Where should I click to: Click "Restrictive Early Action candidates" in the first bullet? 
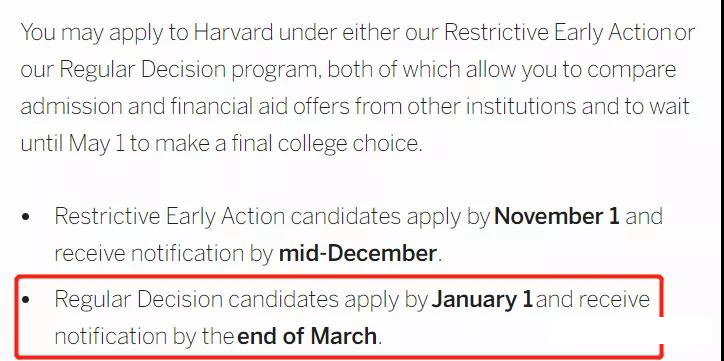(227, 217)
